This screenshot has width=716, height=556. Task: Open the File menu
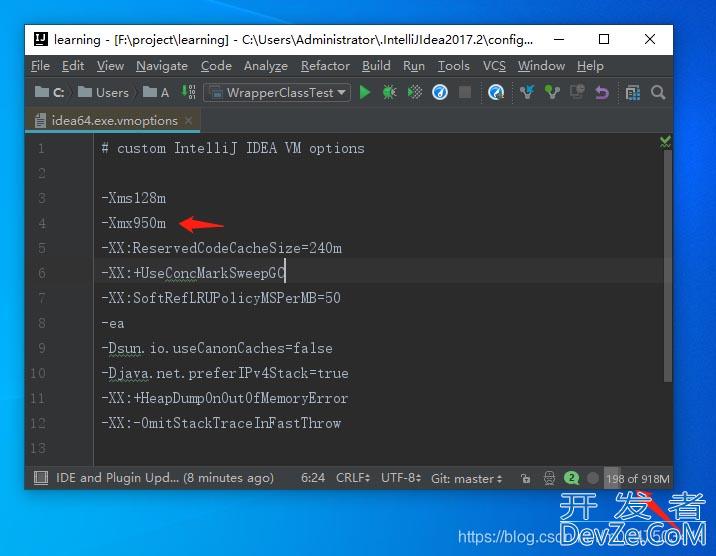[x=40, y=66]
